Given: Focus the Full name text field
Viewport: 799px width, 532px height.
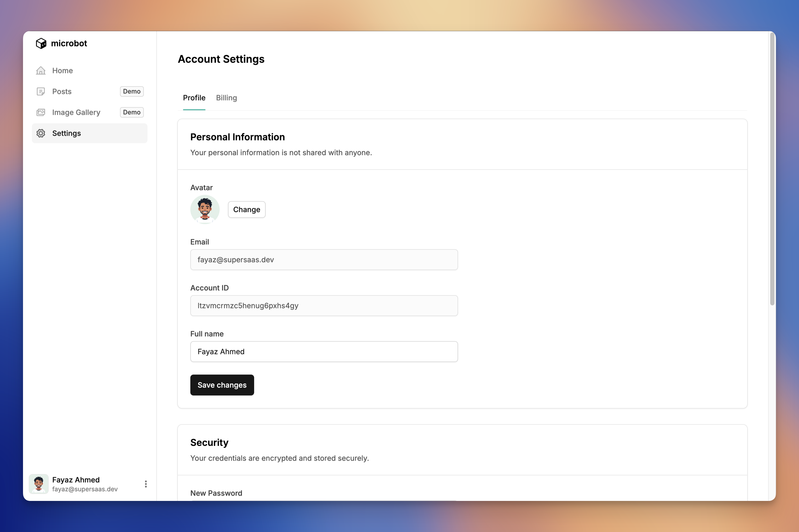Looking at the screenshot, I should (324, 352).
